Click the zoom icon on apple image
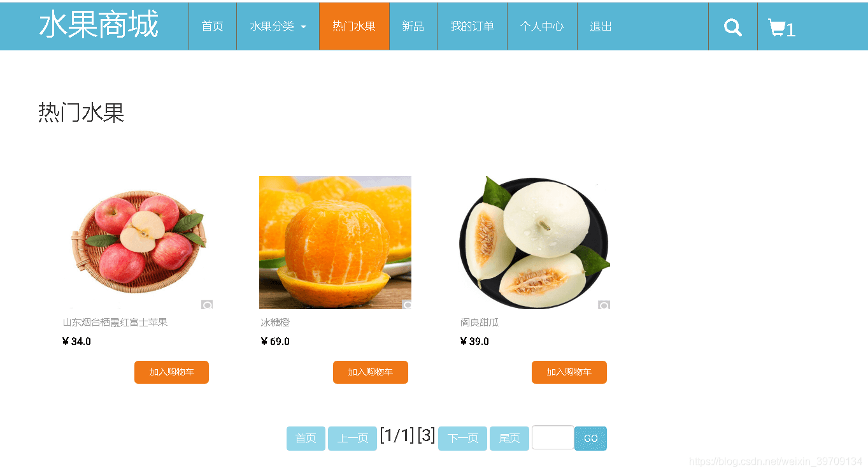The image size is (868, 473). pyautogui.click(x=207, y=305)
